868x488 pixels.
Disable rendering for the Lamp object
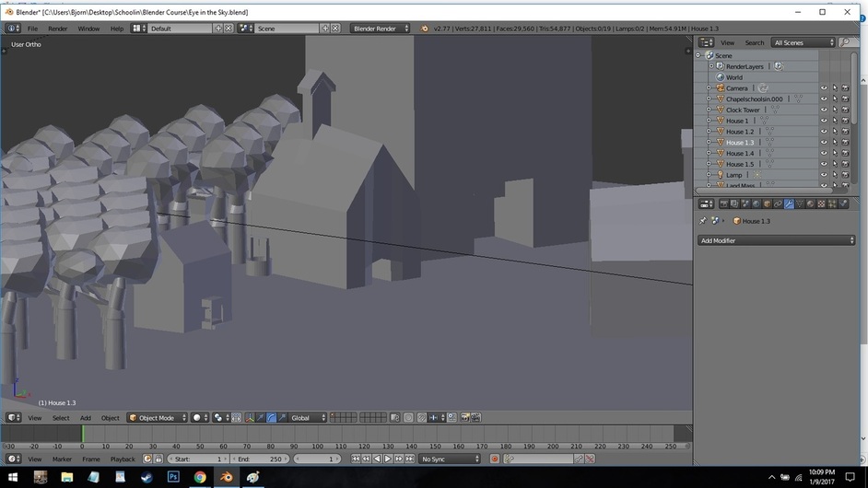click(845, 175)
